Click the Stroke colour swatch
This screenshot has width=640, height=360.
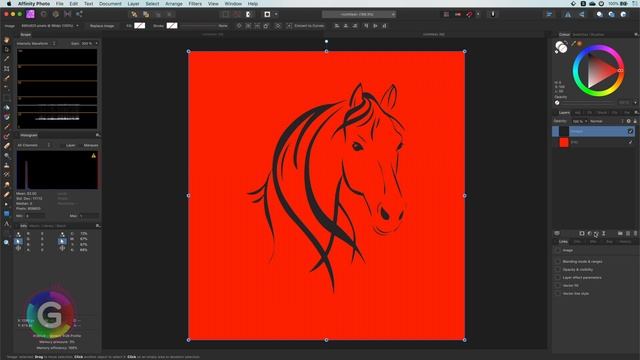click(x=172, y=26)
